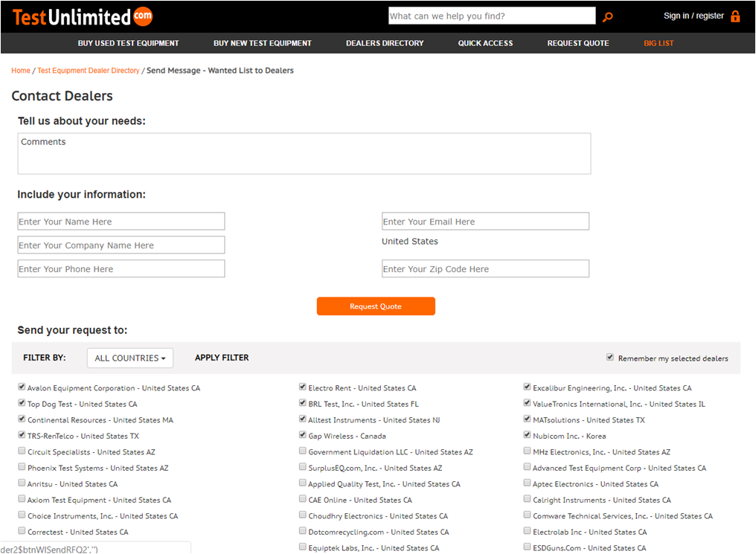
Task: Uncheck Avalon Equipment Corporation dealer
Action: tap(22, 387)
